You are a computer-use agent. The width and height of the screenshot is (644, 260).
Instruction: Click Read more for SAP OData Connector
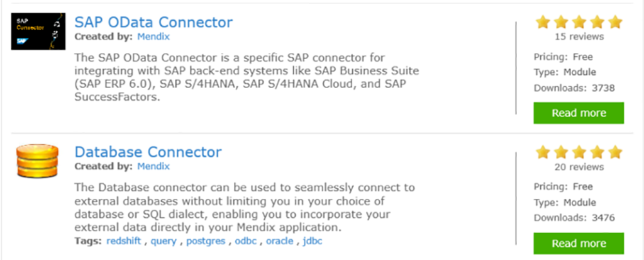click(x=579, y=113)
